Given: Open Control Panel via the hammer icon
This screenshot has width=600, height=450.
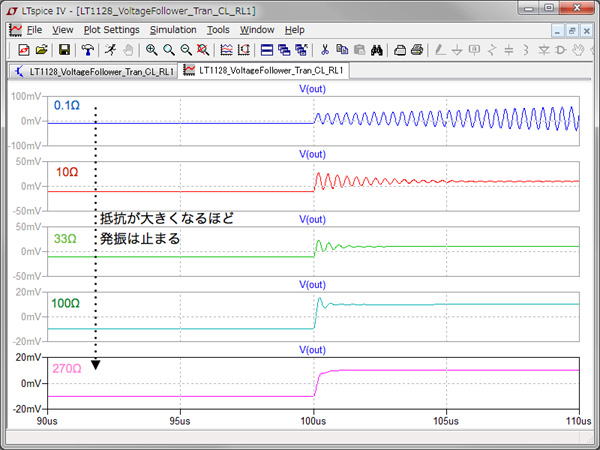Looking at the screenshot, I should pyautogui.click(x=88, y=49).
